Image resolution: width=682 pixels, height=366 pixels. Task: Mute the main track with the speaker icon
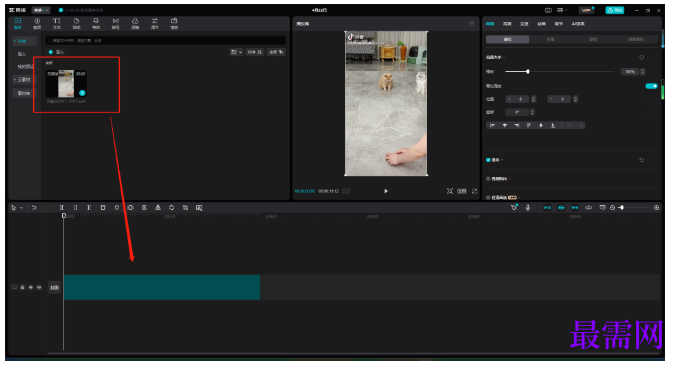point(39,287)
